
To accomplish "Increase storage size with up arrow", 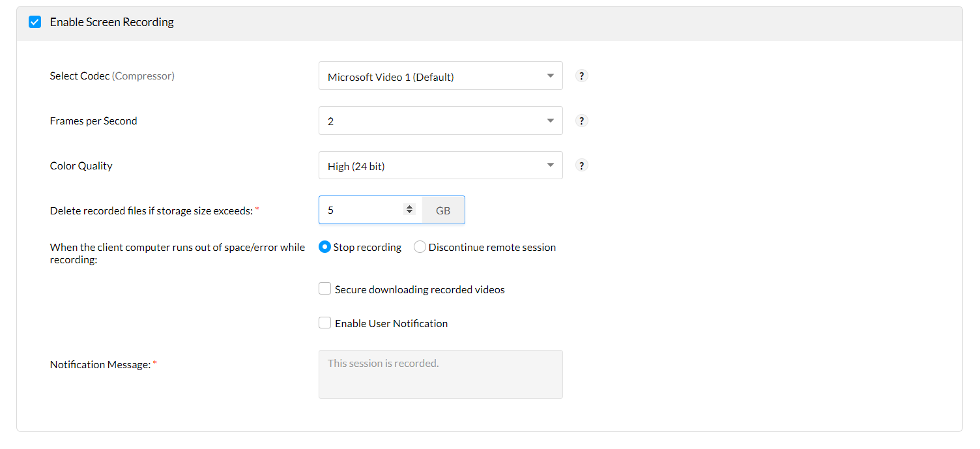I will tap(409, 207).
